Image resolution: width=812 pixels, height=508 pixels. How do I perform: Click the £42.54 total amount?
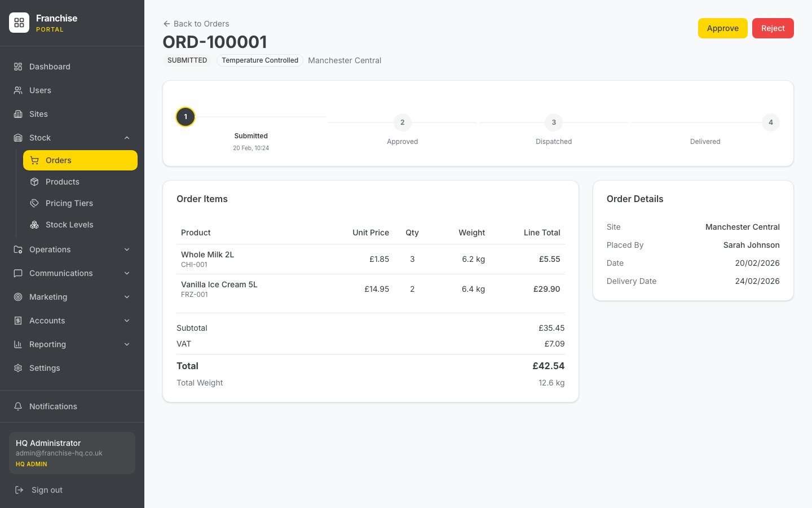click(549, 366)
